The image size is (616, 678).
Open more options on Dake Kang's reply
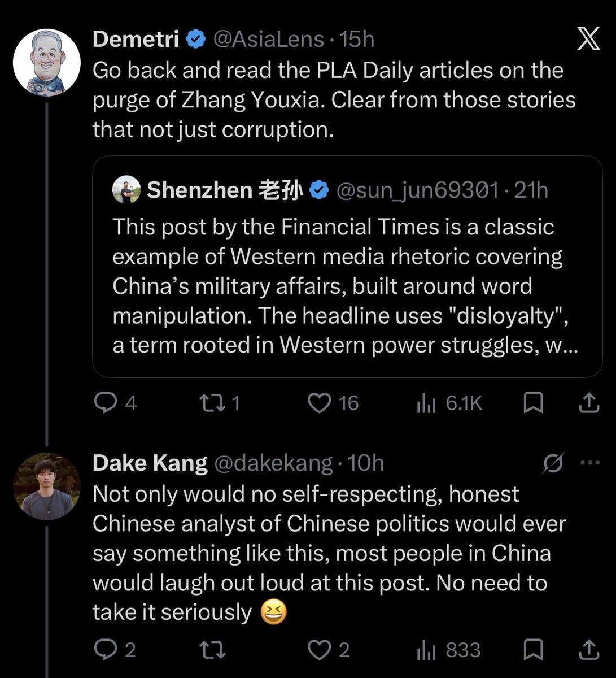click(x=590, y=463)
